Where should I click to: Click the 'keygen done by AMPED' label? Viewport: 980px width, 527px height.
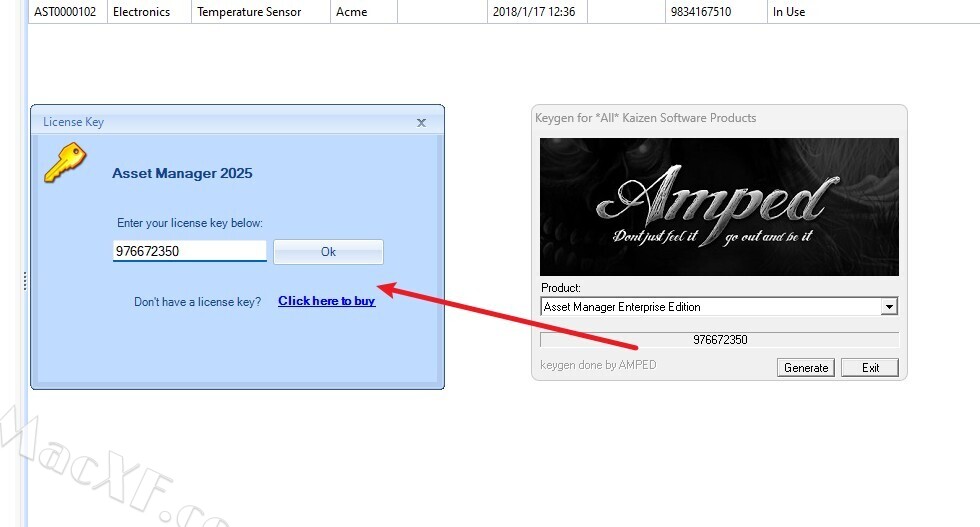598,365
